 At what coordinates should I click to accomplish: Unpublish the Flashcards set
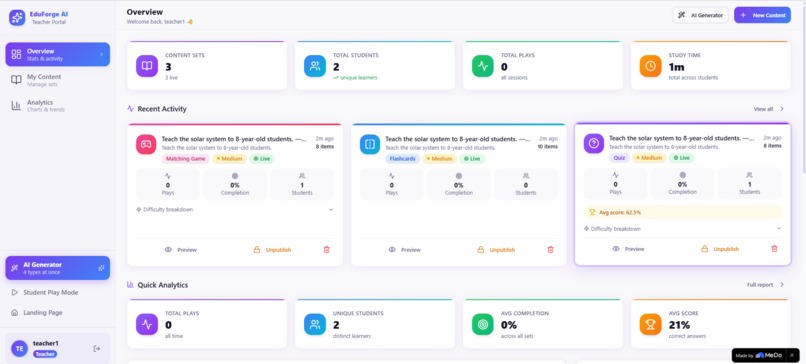(496, 250)
